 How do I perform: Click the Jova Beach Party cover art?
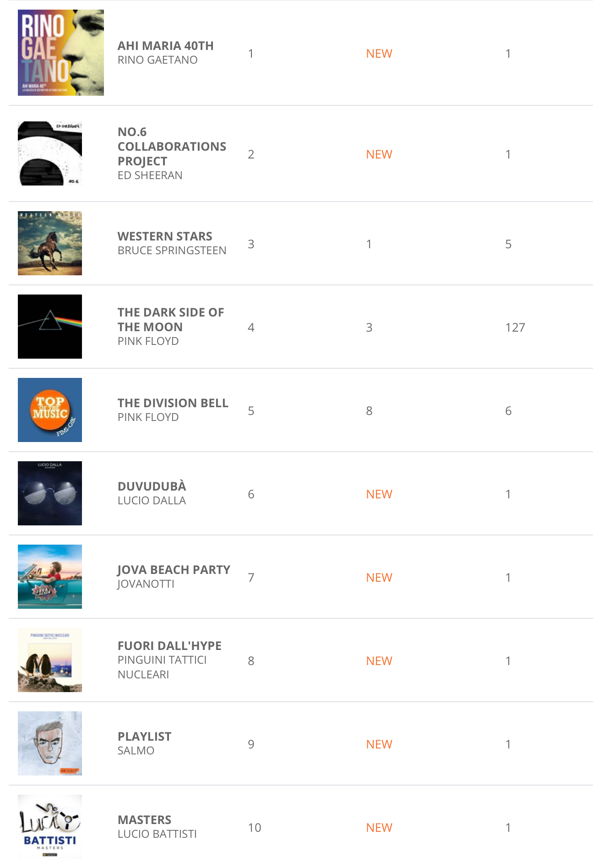[x=50, y=577]
